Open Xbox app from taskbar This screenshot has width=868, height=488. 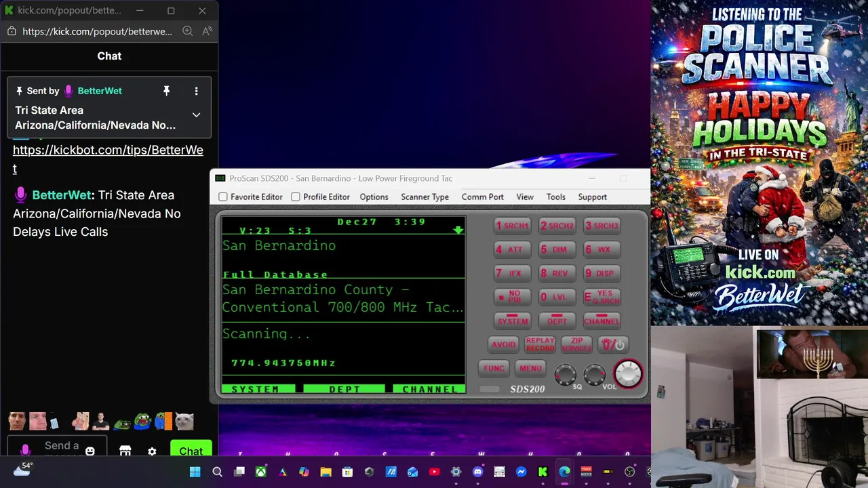click(x=260, y=472)
